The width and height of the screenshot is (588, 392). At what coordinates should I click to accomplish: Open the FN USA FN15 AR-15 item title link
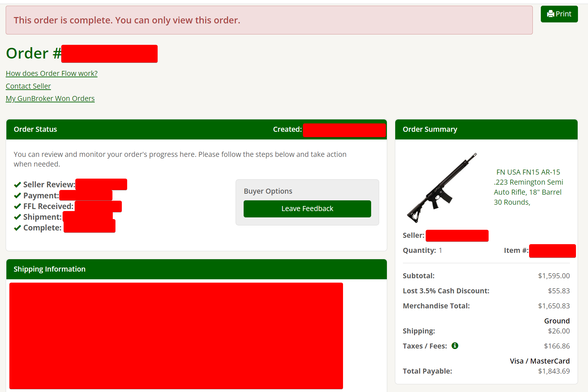(x=528, y=187)
